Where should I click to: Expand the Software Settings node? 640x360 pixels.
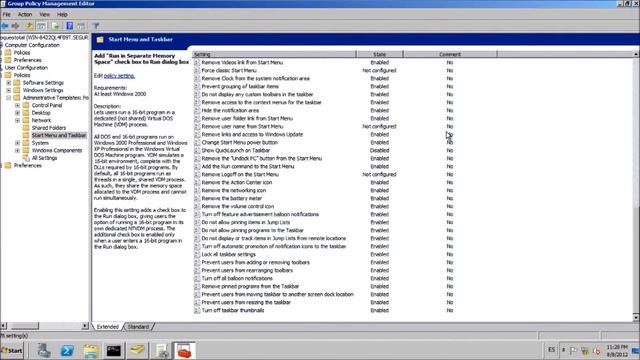click(9, 83)
